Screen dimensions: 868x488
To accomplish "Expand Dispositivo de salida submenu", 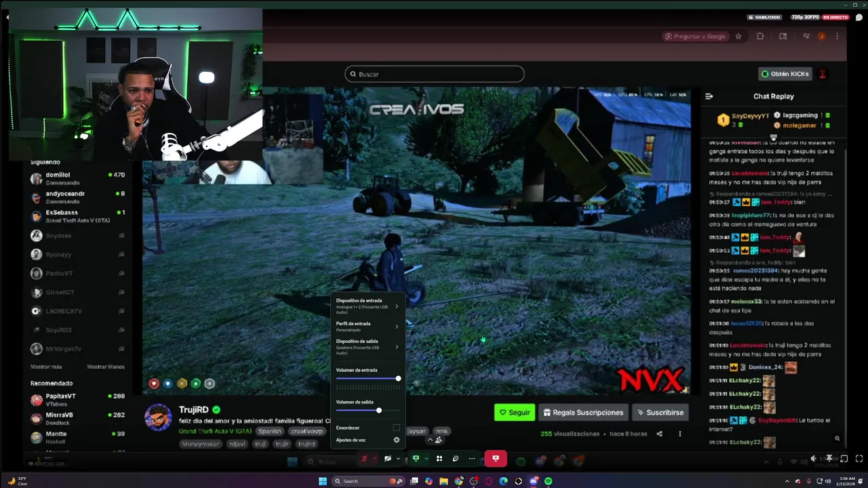I will (x=368, y=347).
